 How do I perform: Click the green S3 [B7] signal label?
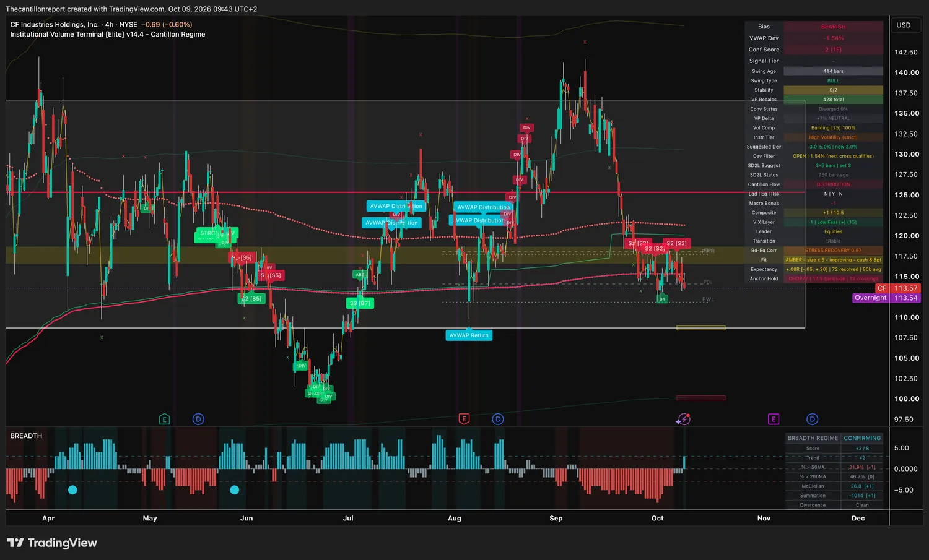click(359, 303)
